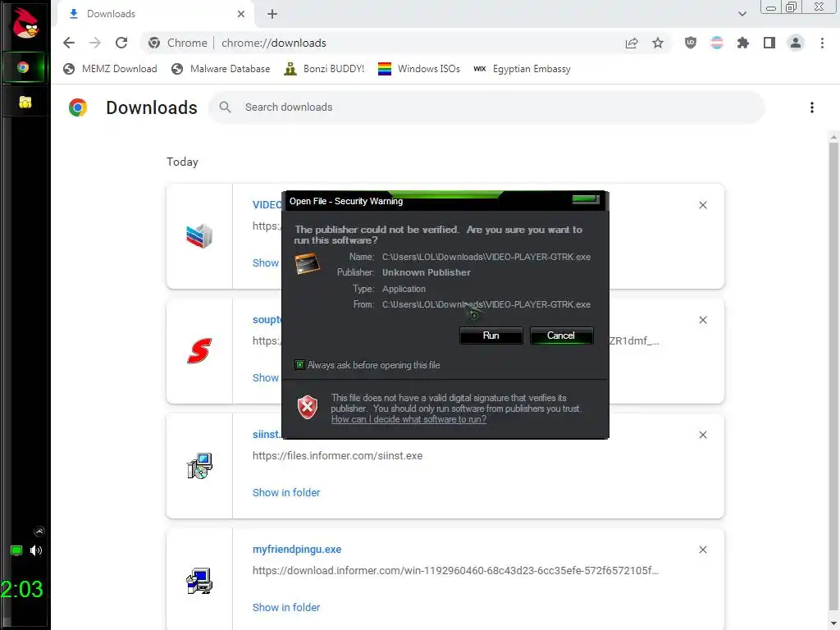Screen dimensions: 840x630
Task: Open the Bonzi BUDDY! bookmark
Action: point(325,69)
